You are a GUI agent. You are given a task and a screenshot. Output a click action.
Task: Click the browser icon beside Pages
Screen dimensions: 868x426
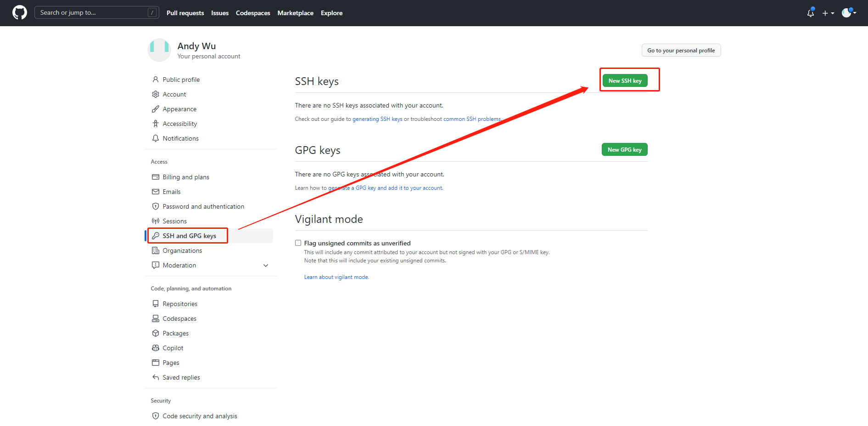click(156, 363)
